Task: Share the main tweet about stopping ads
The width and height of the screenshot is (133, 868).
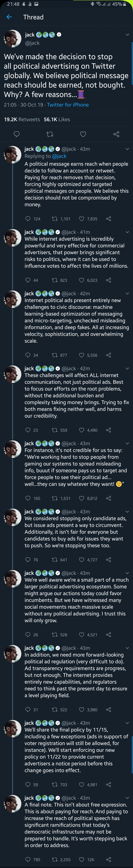Action: tap(116, 134)
